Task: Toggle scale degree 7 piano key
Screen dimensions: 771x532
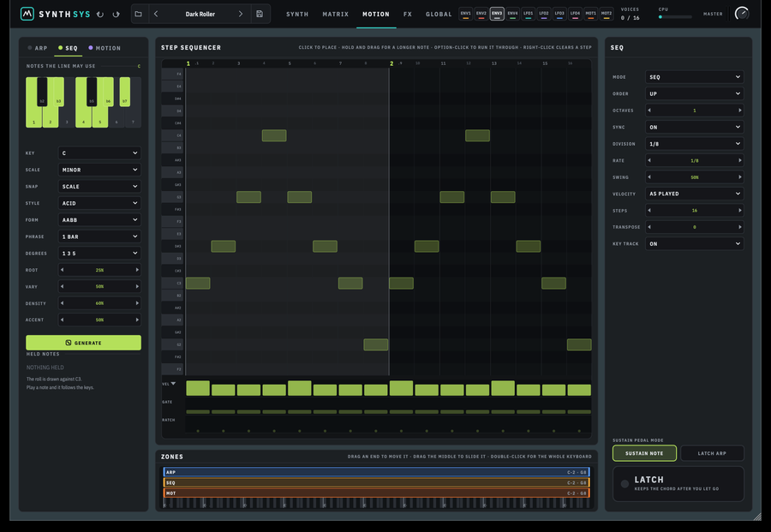Action: pyautogui.click(x=134, y=117)
